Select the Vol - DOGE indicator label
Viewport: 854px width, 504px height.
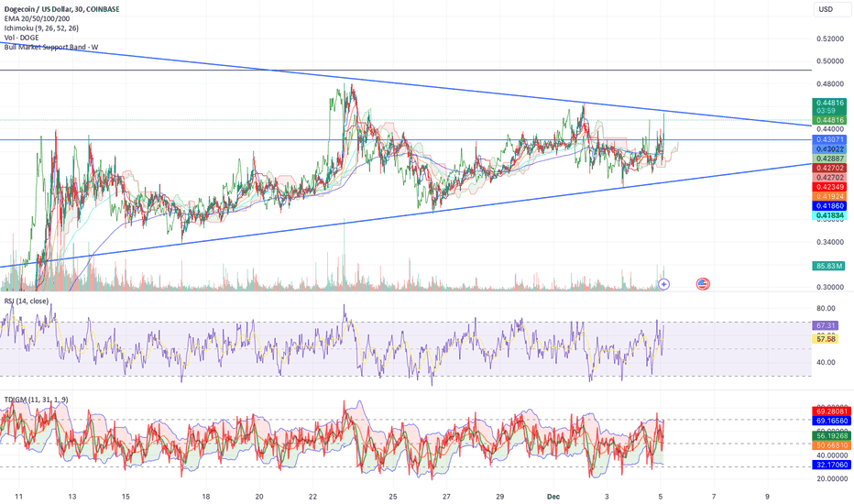click(22, 38)
